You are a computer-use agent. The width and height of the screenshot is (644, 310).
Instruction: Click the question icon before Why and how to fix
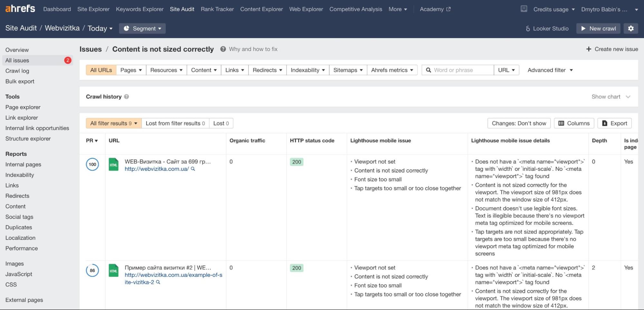point(223,49)
